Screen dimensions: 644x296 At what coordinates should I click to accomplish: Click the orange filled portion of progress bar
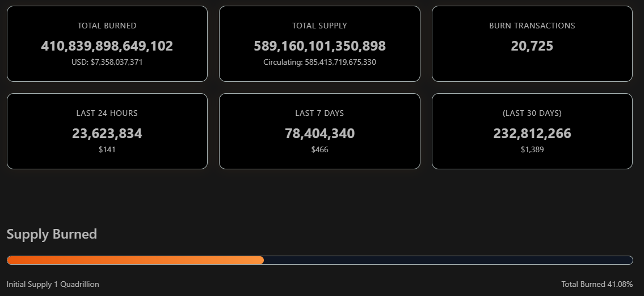[135, 260]
